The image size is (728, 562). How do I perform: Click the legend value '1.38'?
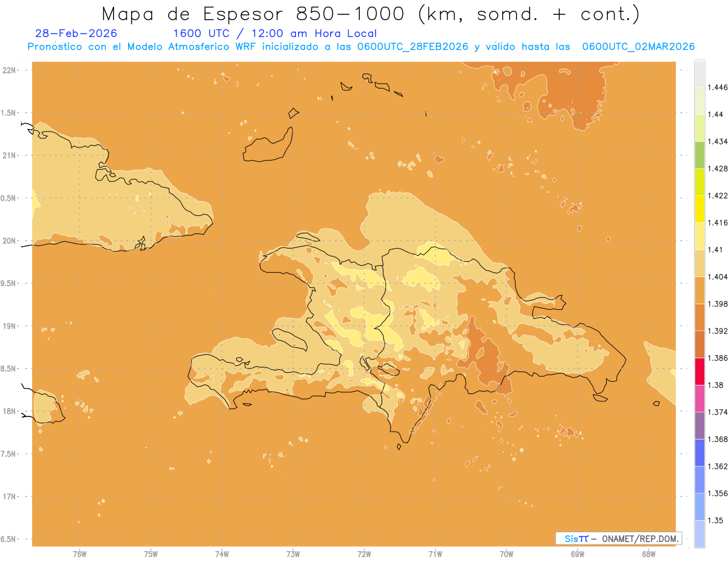click(716, 385)
